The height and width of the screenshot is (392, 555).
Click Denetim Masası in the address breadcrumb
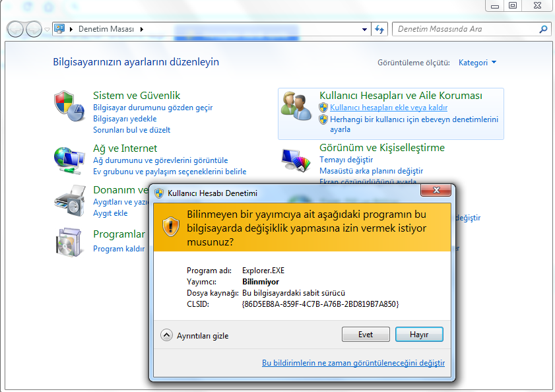click(106, 30)
